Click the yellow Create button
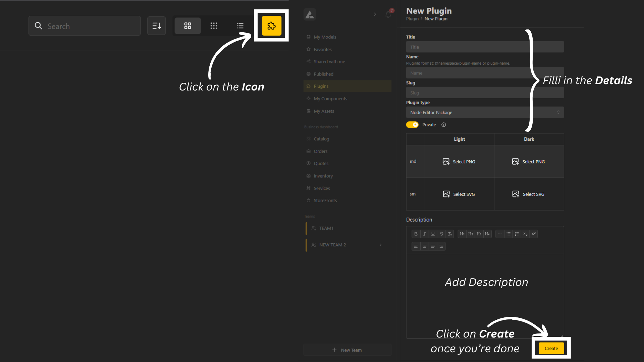Viewport: 644px width, 362px height. 551,349
